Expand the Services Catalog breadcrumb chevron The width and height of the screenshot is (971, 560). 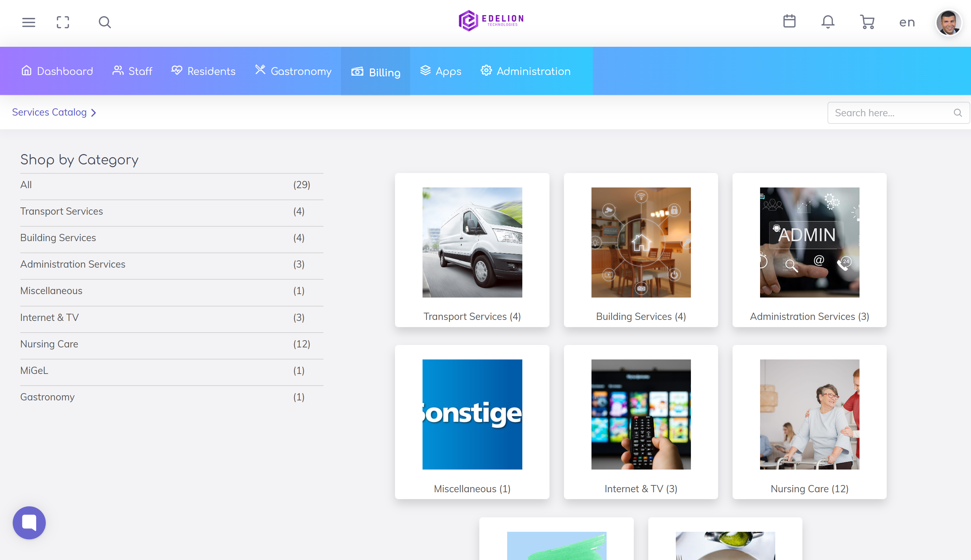click(x=94, y=113)
